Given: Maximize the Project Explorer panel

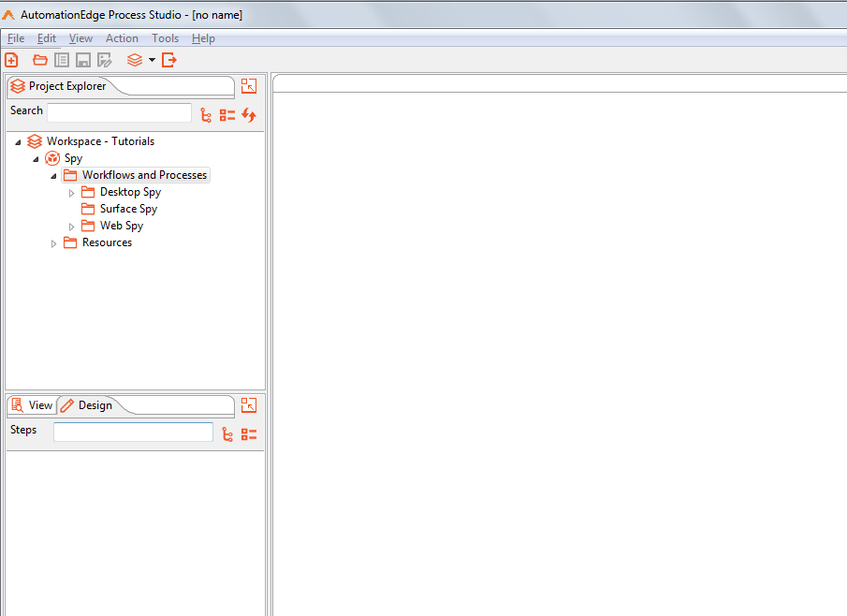Looking at the screenshot, I should (248, 86).
